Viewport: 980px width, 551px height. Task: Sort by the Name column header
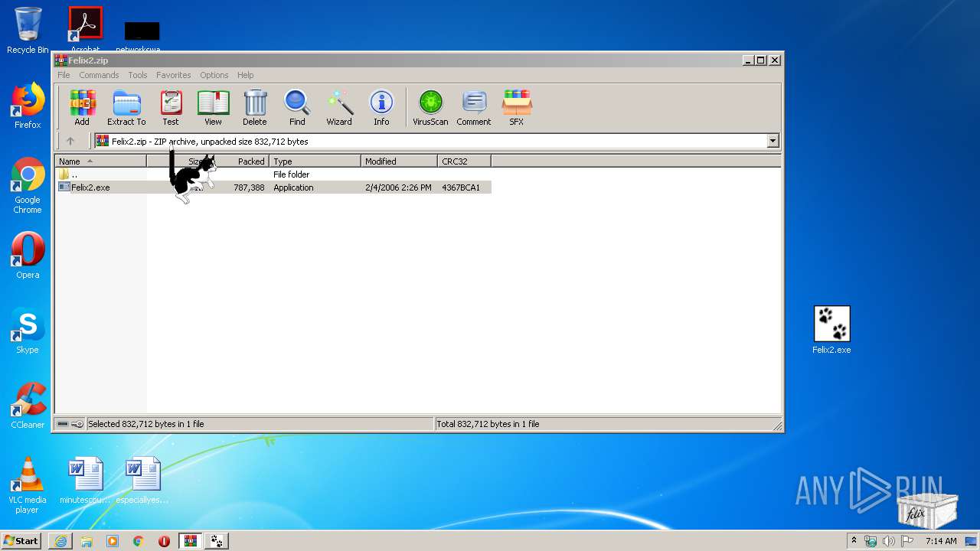click(x=101, y=161)
